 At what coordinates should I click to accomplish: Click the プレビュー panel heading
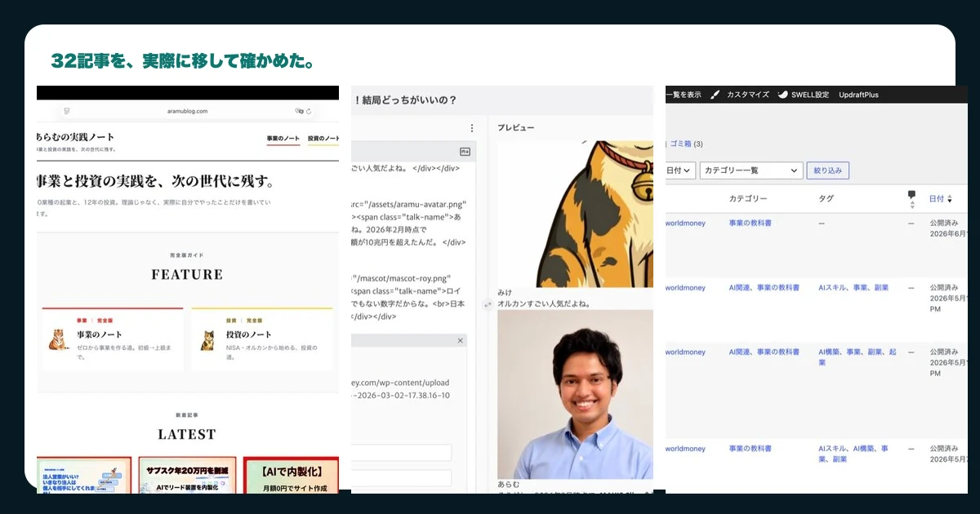[x=516, y=128]
